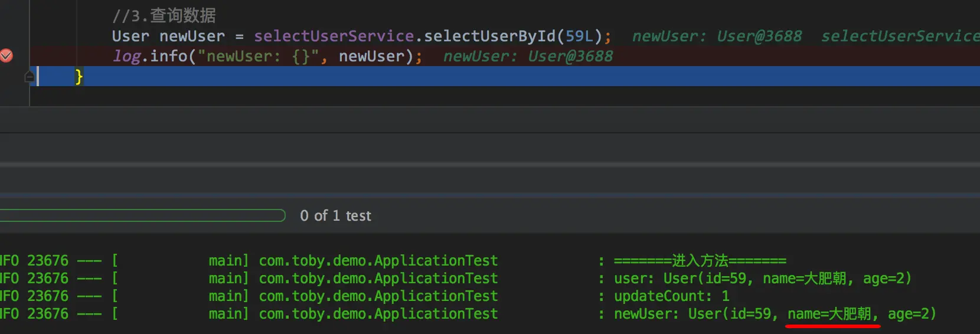Image resolution: width=980 pixels, height=334 pixels.
Task: Click the 进入方法 console log message
Action: (x=700, y=261)
